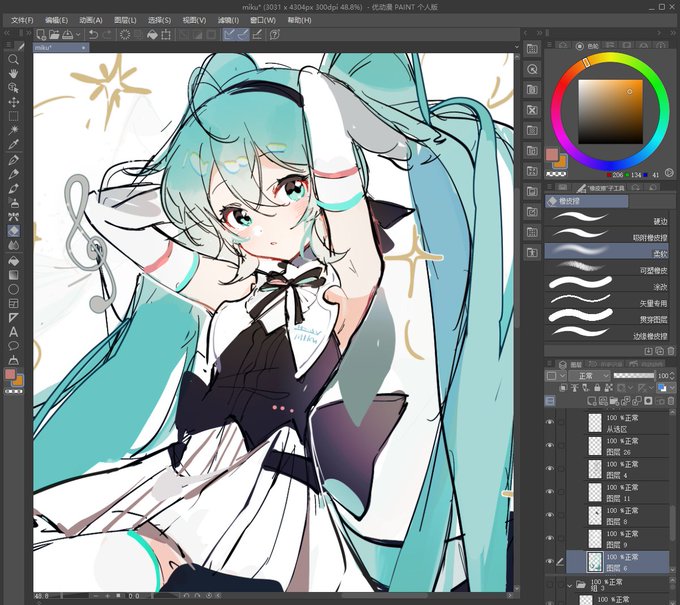Image resolution: width=680 pixels, height=605 pixels.
Task: Select the Pen tool
Action: [x=13, y=160]
